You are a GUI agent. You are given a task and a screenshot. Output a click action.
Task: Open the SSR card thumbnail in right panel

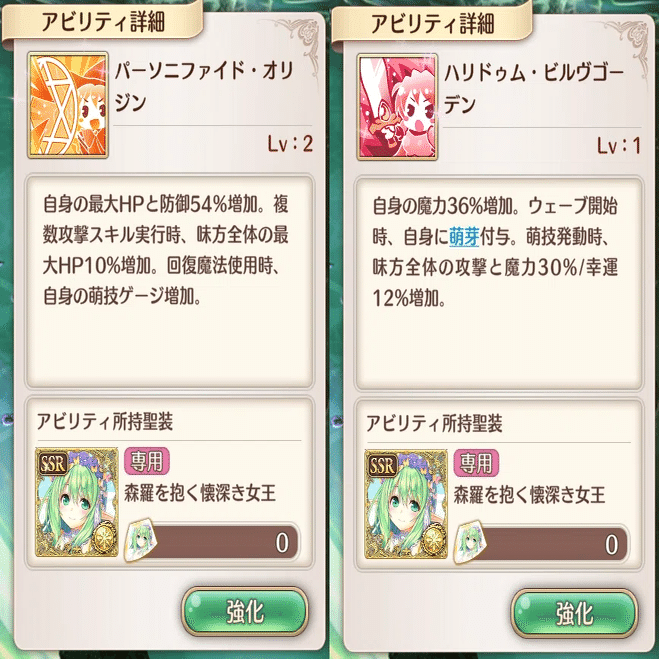click(406, 504)
